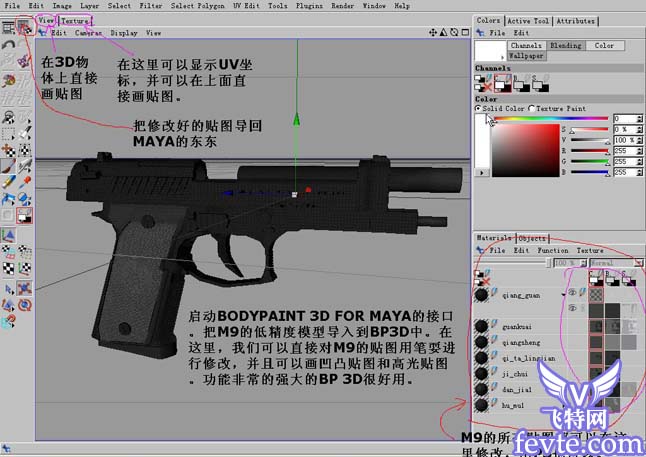Select the rotate tool icon
646x457 pixels.
[25, 305]
